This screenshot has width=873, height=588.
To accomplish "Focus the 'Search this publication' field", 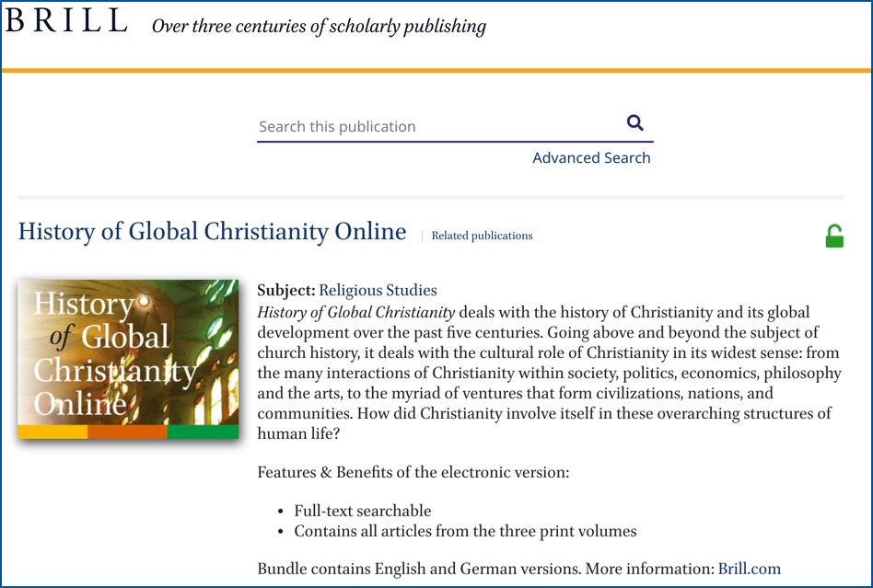I will tap(440, 127).
